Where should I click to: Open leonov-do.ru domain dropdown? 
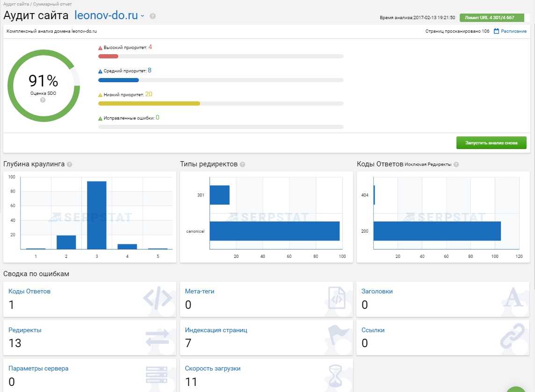(x=143, y=16)
